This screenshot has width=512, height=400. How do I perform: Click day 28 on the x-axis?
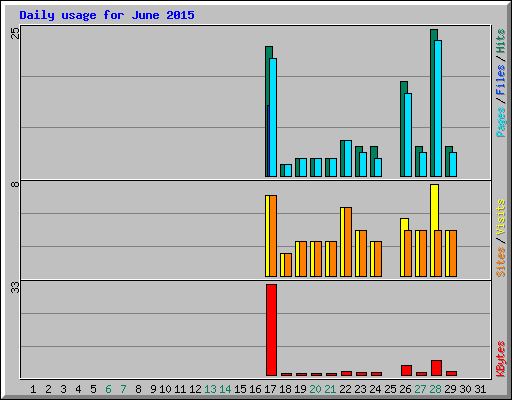[x=435, y=389]
